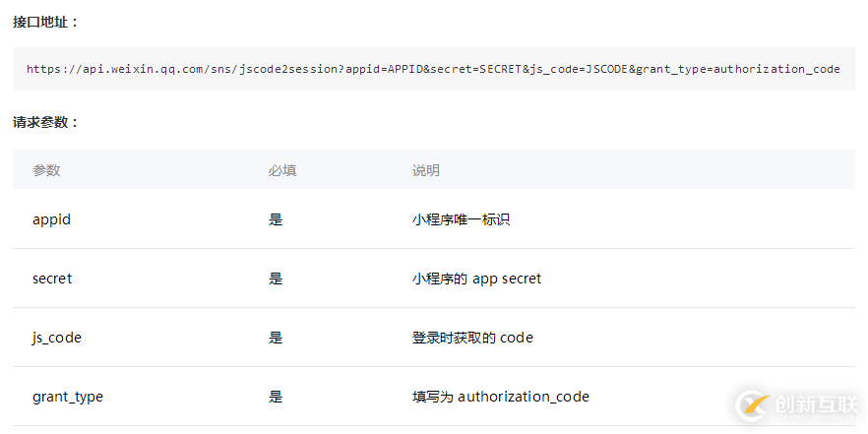
Task: Click the 填写为 authorization_code description
Action: [x=501, y=397]
